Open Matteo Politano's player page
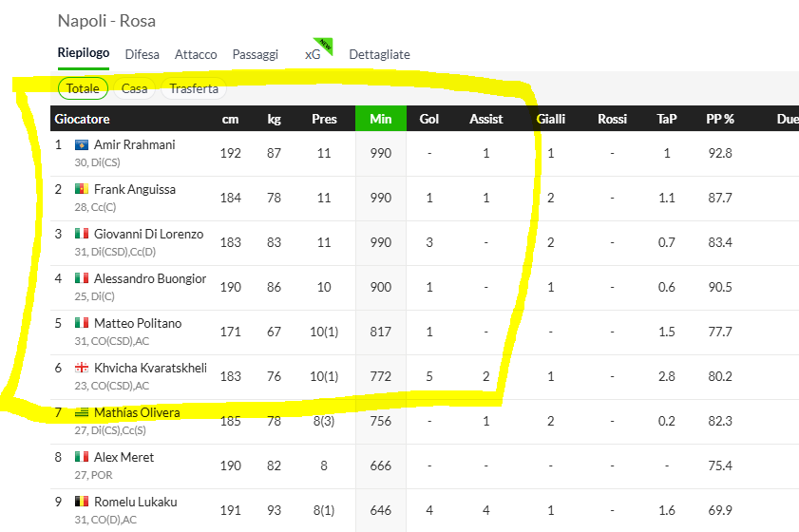 click(138, 324)
